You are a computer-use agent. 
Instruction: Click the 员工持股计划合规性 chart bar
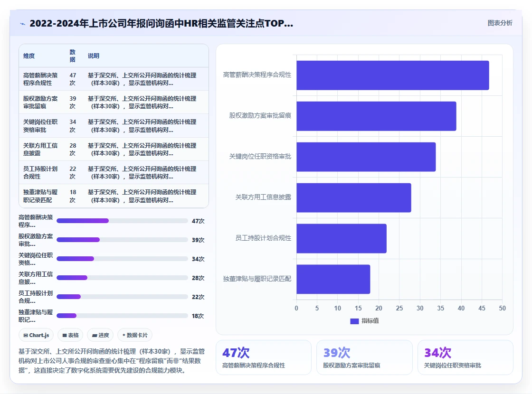pyautogui.click(x=342, y=238)
